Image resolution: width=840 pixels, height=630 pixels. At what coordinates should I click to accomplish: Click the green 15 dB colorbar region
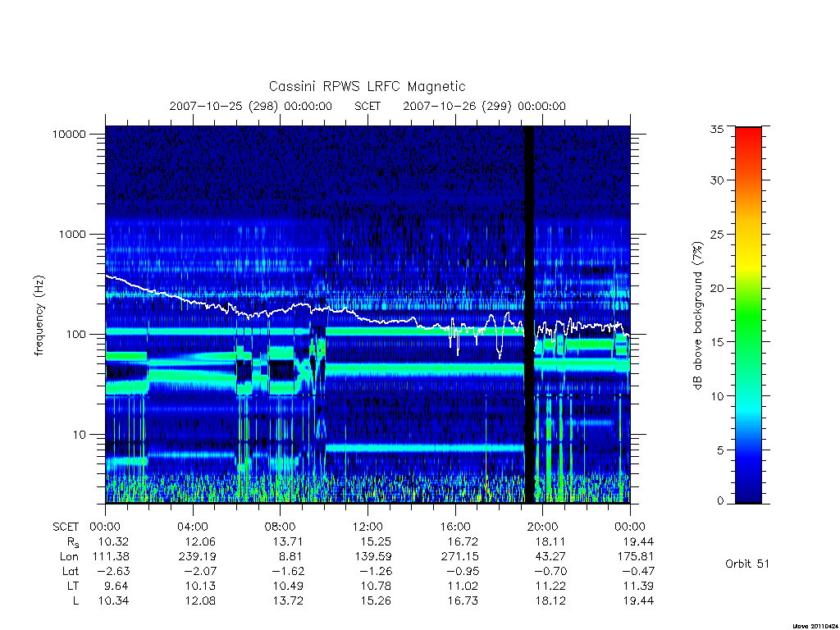[x=748, y=342]
